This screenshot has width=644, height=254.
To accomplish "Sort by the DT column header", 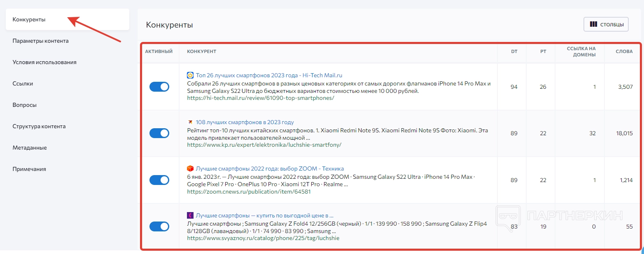I will click(514, 51).
